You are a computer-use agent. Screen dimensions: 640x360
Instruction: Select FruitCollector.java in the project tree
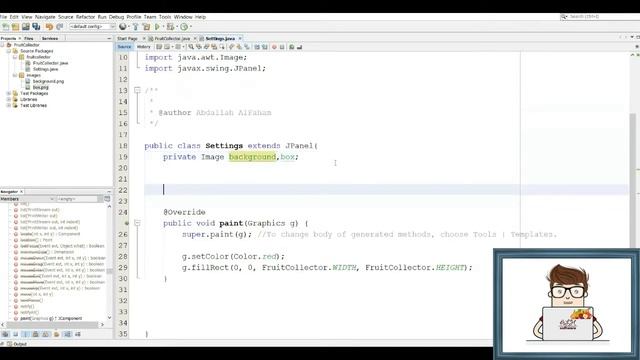[50, 63]
